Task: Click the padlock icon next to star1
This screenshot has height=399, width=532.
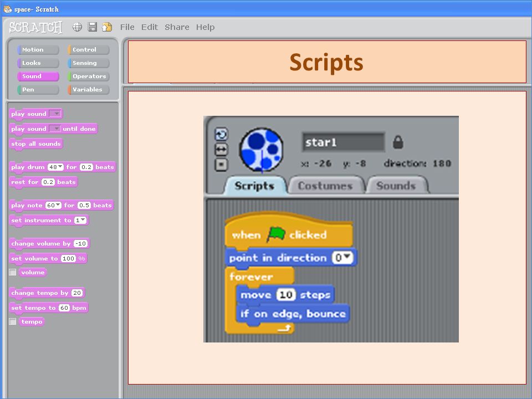Action: coord(398,142)
